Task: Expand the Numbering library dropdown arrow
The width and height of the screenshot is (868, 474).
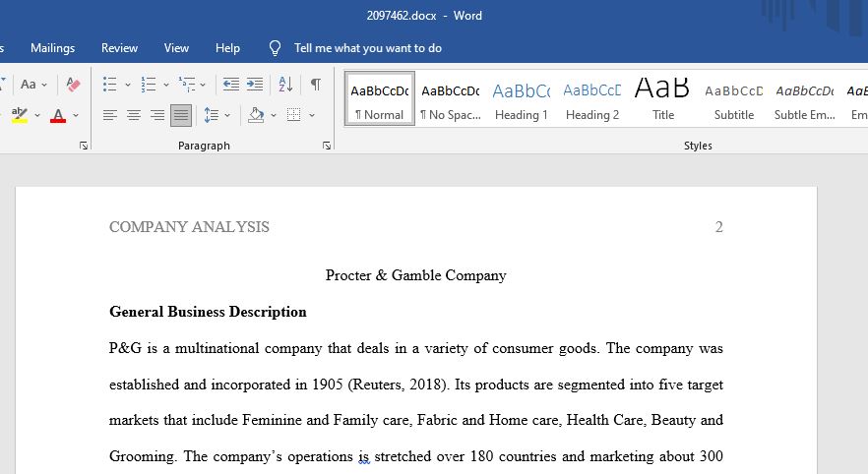Action: (x=165, y=85)
